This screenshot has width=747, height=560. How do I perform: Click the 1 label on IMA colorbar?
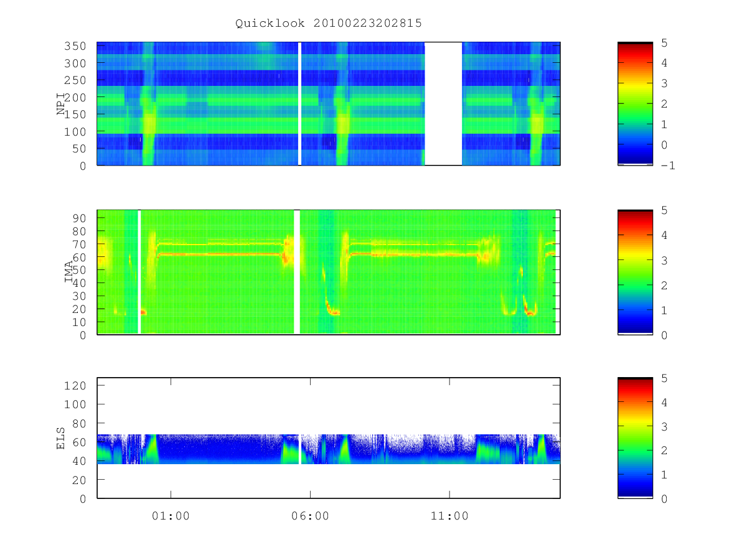(664, 310)
